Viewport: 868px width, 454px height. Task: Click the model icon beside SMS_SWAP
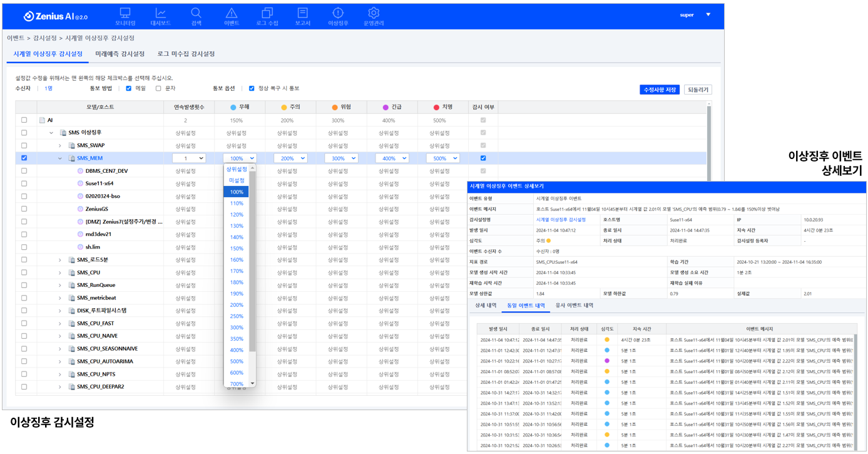click(71, 145)
